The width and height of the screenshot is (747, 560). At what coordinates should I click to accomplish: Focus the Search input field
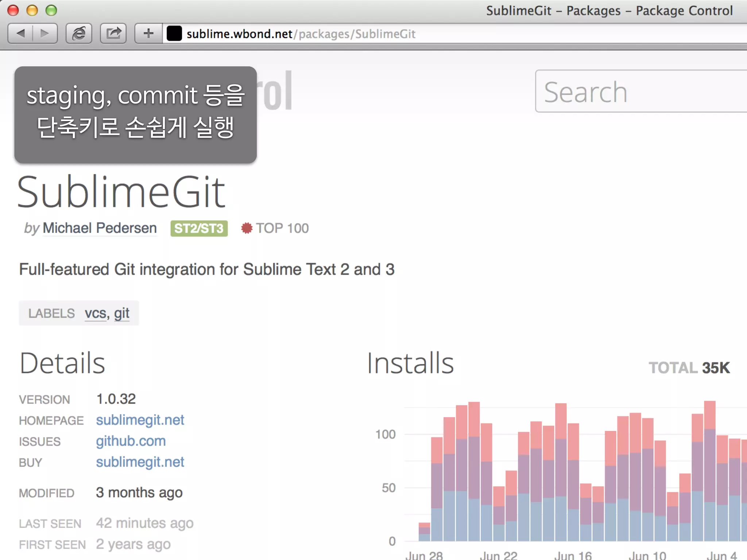coord(641,91)
